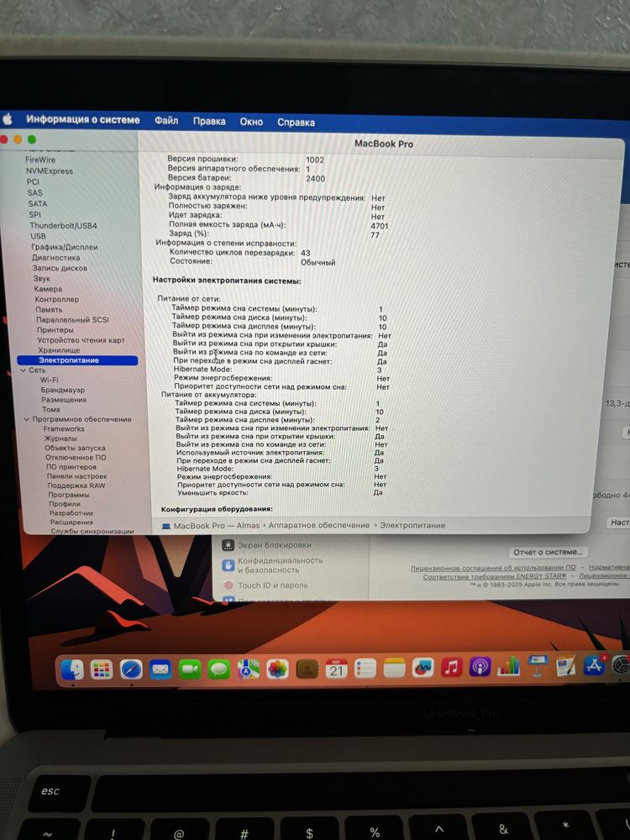Screen dimensions: 630x840
Task: Select Frameworks under Программное обеспечение
Action: tap(65, 429)
